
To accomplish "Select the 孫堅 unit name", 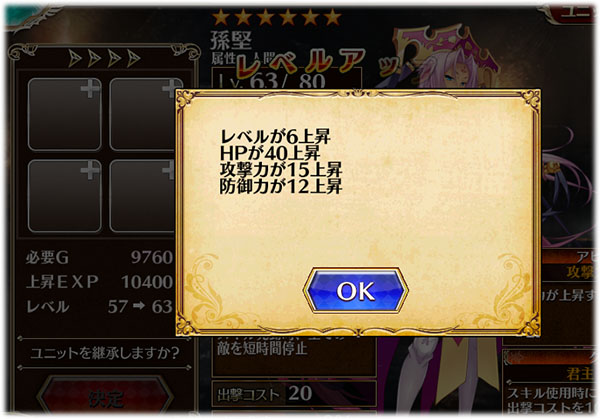I will coord(231,40).
